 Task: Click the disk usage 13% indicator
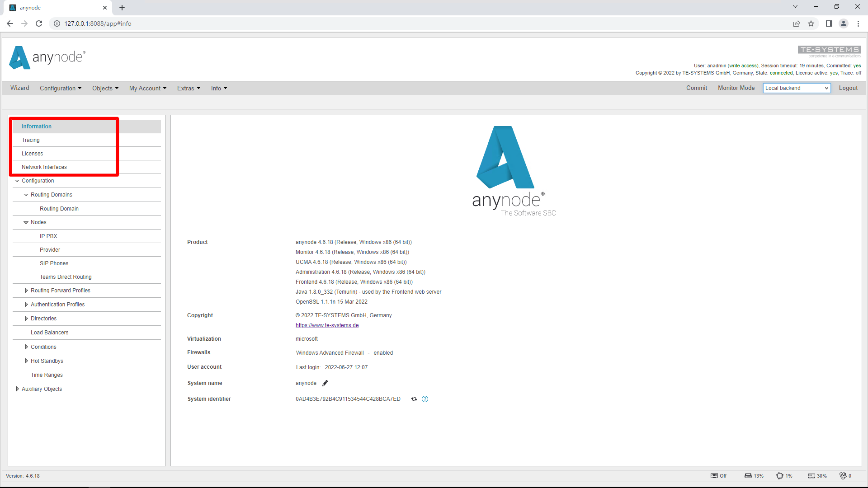(754, 476)
